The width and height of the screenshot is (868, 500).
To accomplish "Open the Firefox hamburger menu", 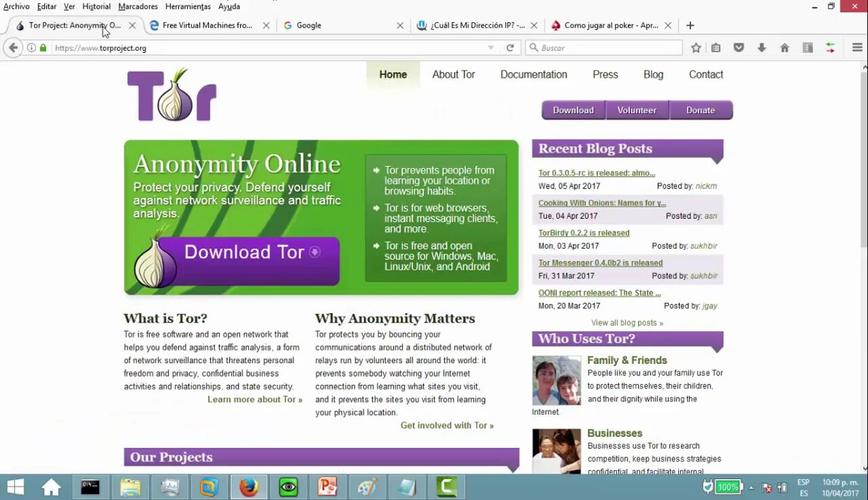I will tap(857, 48).
